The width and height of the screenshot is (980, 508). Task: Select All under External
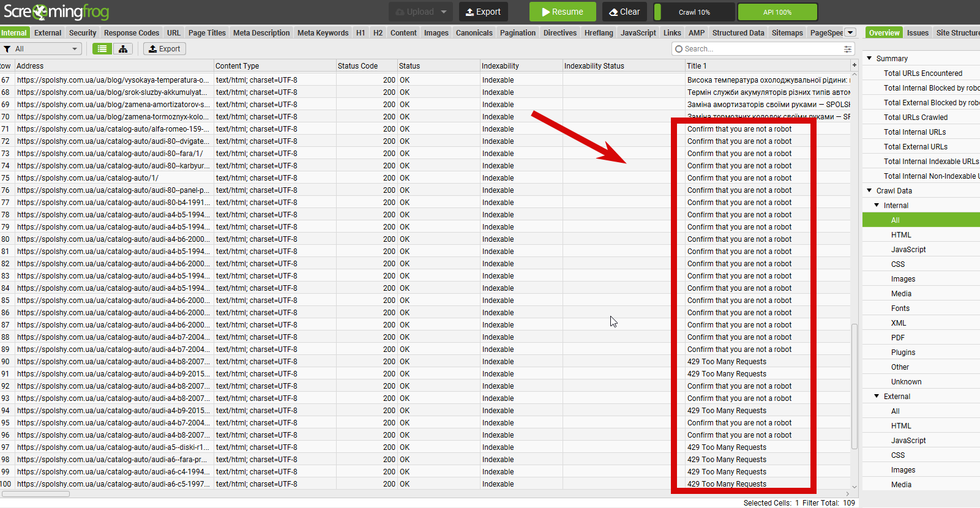tap(895, 411)
